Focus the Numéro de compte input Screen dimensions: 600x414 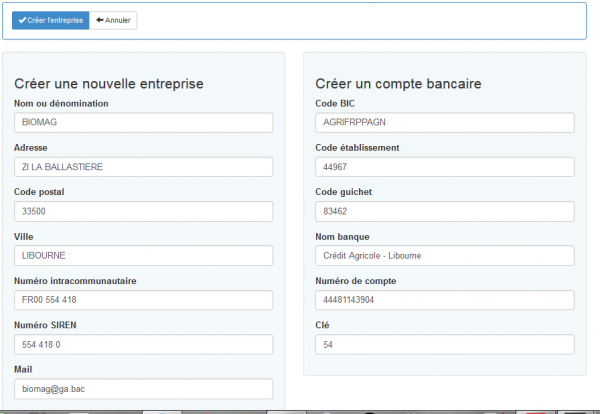445,300
